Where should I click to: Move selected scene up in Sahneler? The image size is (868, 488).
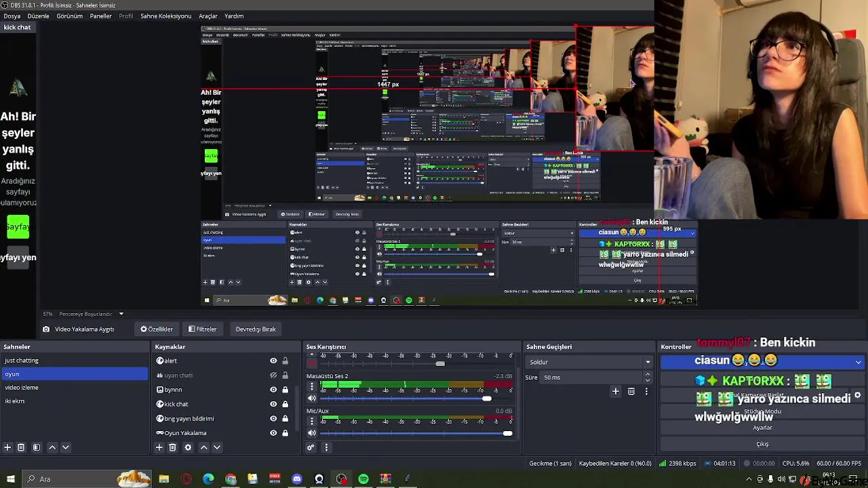coord(52,447)
